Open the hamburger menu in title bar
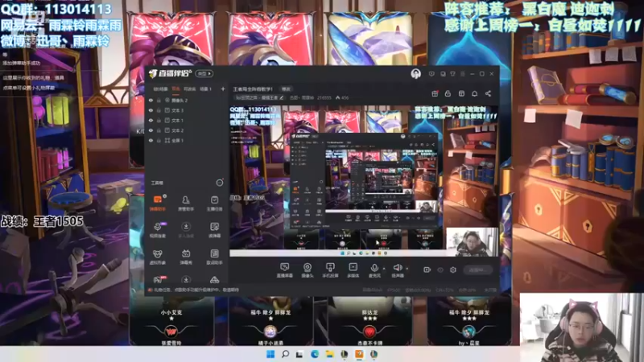 462,74
